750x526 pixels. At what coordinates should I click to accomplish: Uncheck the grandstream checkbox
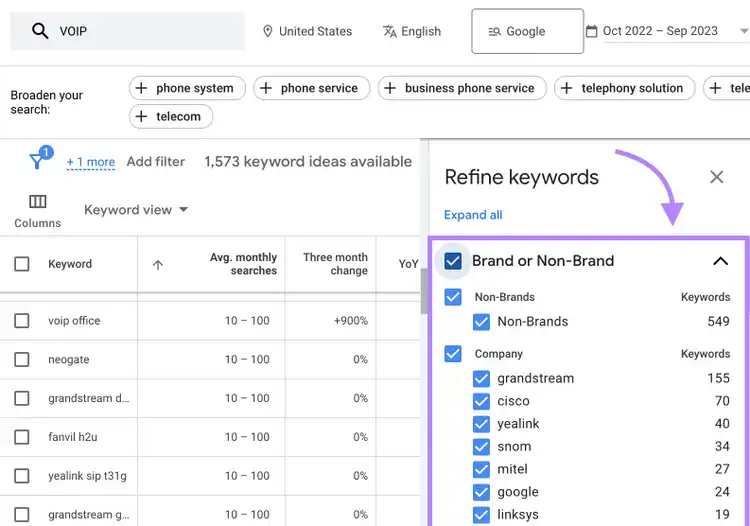[481, 378]
